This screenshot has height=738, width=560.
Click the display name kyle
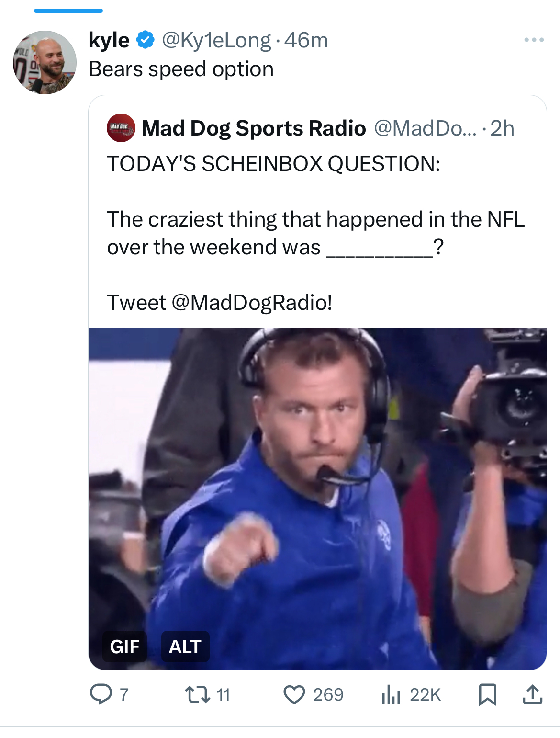pos(109,40)
